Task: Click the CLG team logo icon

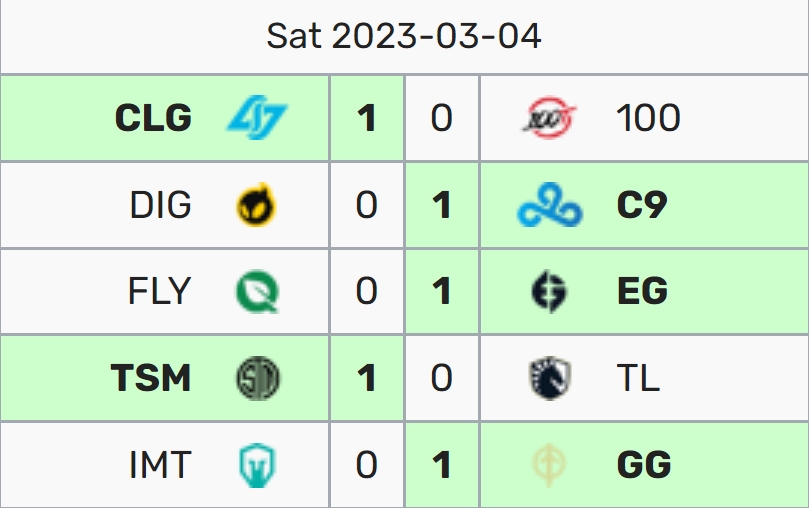Action: [x=257, y=118]
